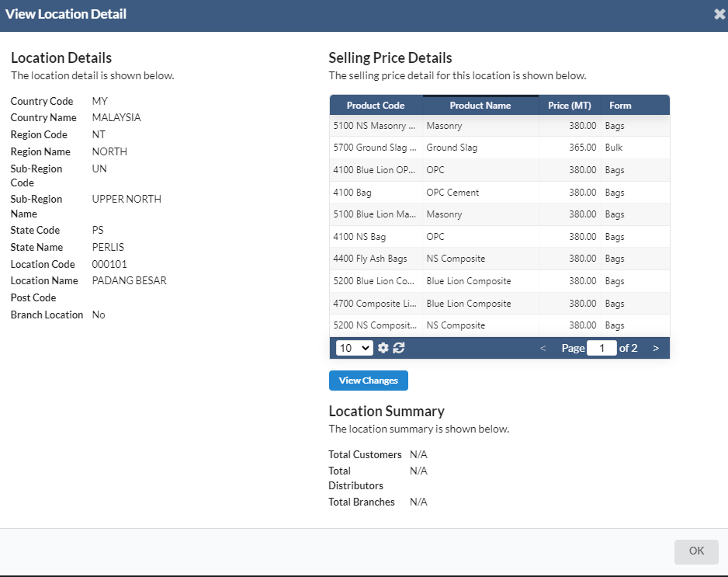Image resolution: width=728 pixels, height=577 pixels.
Task: Select the 5100 NS Masonry row
Action: 500,126
